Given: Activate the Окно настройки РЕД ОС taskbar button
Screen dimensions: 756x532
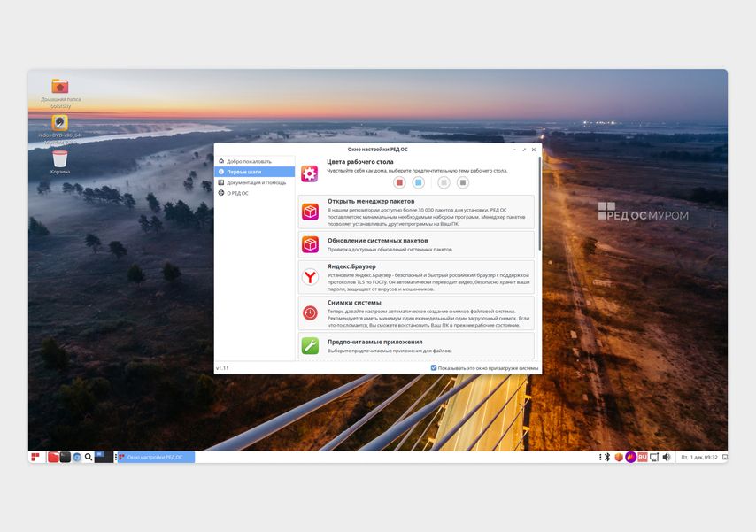Looking at the screenshot, I should pos(156,457).
